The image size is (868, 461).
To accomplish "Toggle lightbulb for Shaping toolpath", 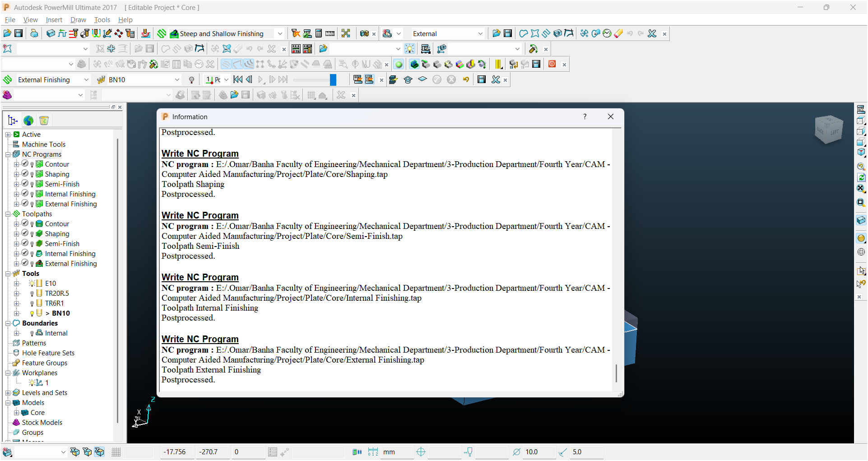I will (x=32, y=234).
